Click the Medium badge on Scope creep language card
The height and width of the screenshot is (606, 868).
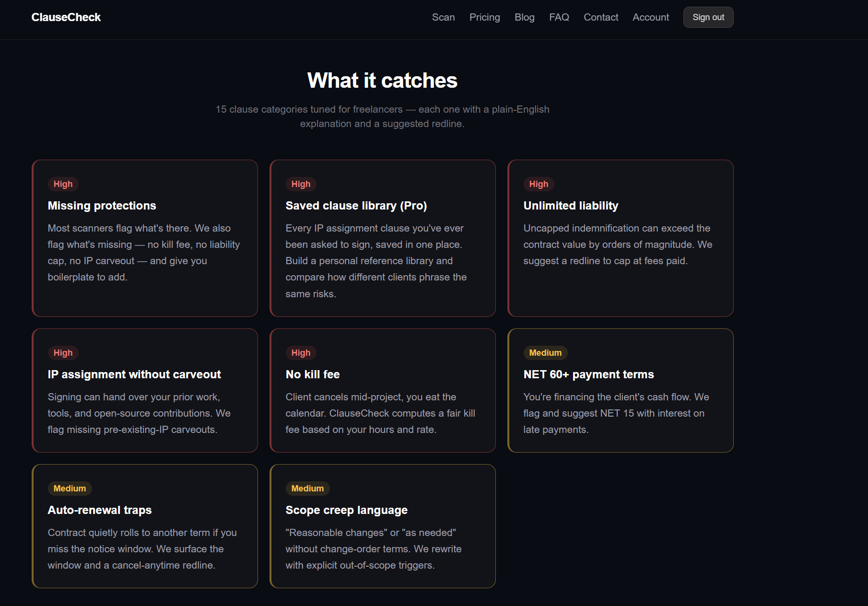tap(307, 488)
